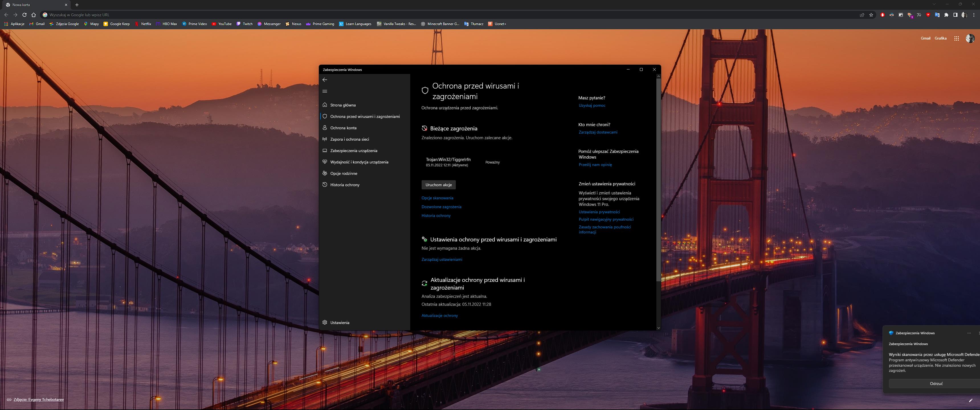Click scrollbar down arrow in Security window

[658, 328]
